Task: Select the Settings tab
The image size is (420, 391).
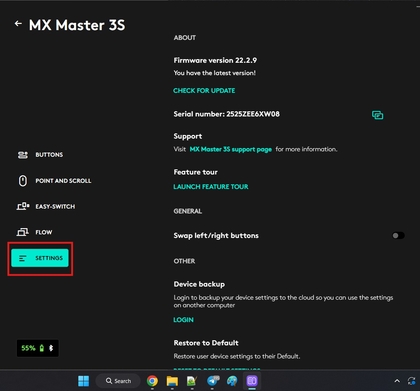Action: coord(40,258)
